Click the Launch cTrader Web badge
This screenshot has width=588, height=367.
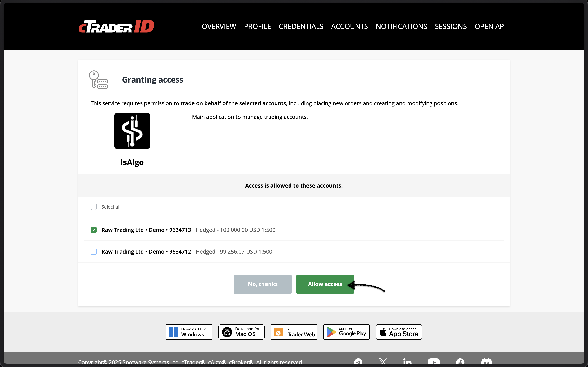294,332
